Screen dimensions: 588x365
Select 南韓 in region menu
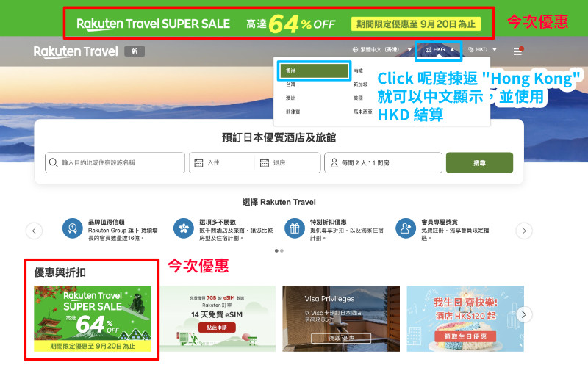point(358,71)
